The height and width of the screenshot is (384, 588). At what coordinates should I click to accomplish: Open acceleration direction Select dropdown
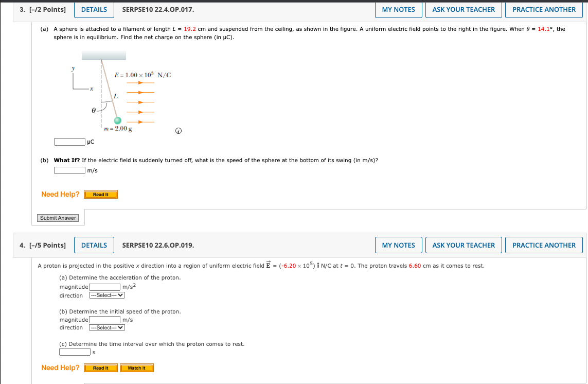106,295
